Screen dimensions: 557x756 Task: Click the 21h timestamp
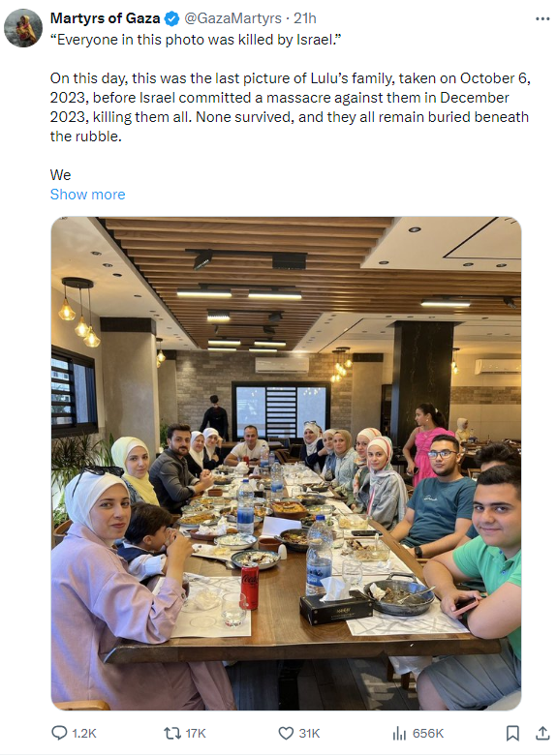pos(305,18)
